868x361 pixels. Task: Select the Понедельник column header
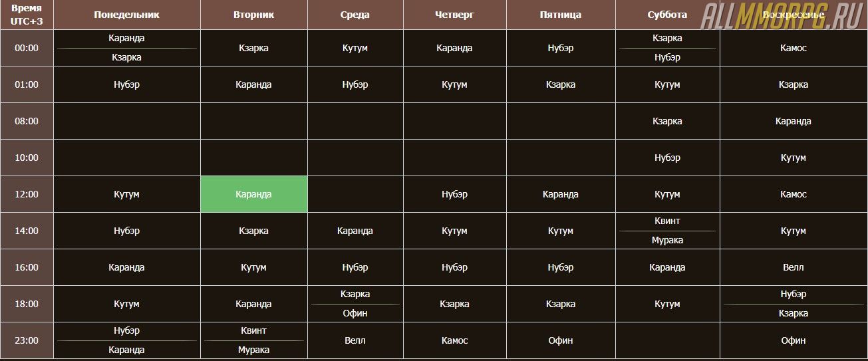click(126, 15)
